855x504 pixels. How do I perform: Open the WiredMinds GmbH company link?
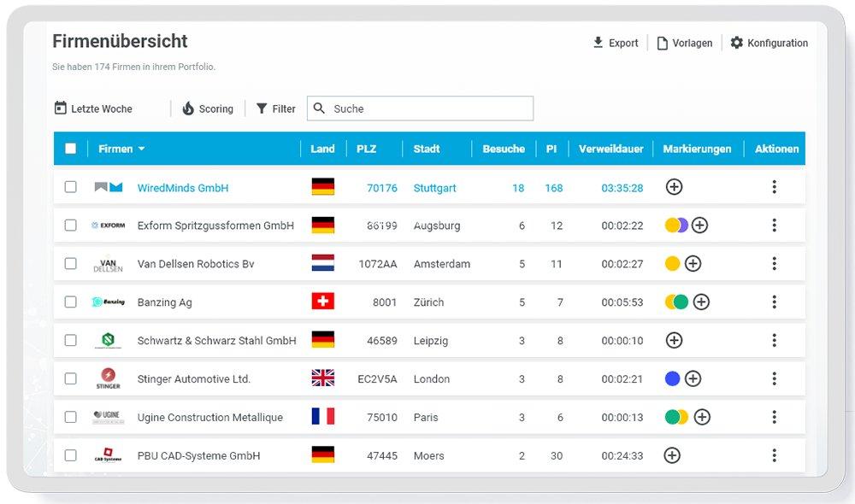tap(183, 188)
